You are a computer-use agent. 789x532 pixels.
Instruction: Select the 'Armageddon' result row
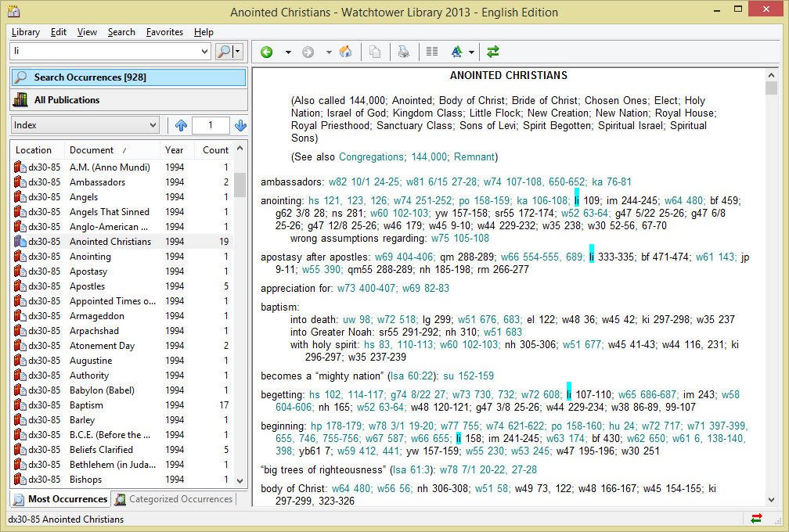tap(122, 316)
